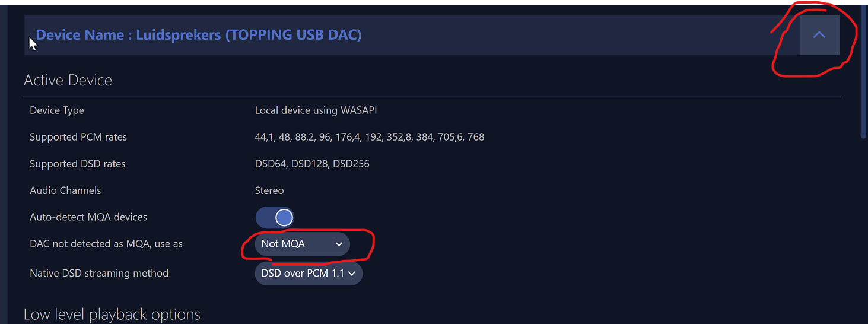Click the Supported PCM rates label
Screen dimensions: 868x324
pos(78,137)
